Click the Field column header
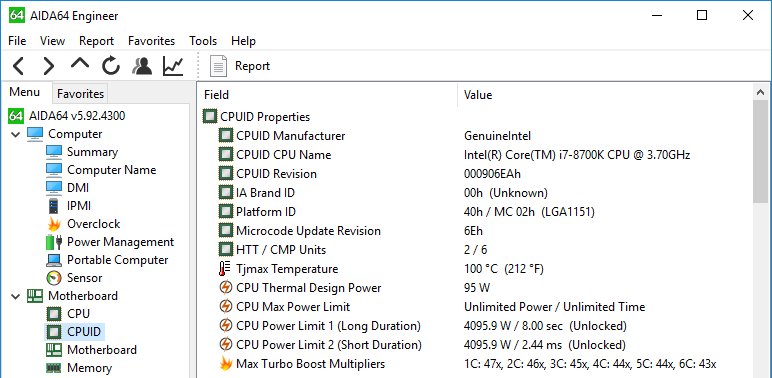Viewport: 772px width, 378px height. click(327, 94)
